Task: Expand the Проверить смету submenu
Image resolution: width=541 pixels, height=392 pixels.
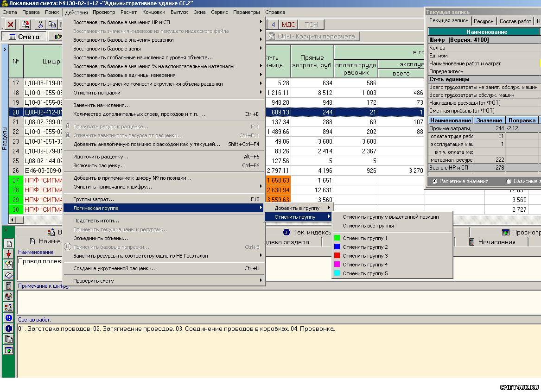Action: [93, 281]
